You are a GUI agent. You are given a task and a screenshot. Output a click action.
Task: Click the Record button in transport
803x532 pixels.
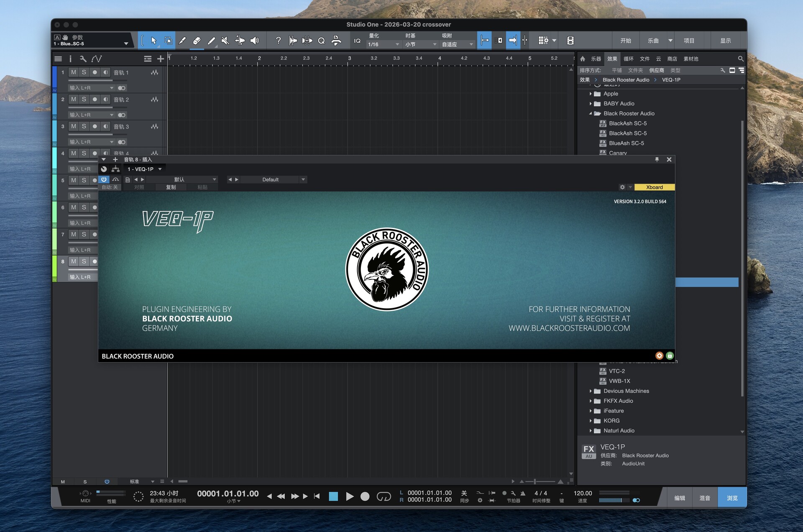tap(365, 496)
